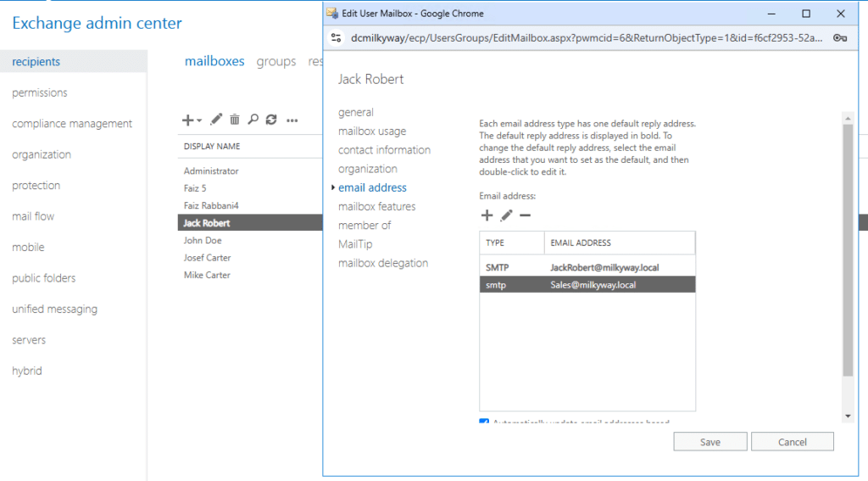
Task: Sort by TYPE column header
Action: point(495,243)
